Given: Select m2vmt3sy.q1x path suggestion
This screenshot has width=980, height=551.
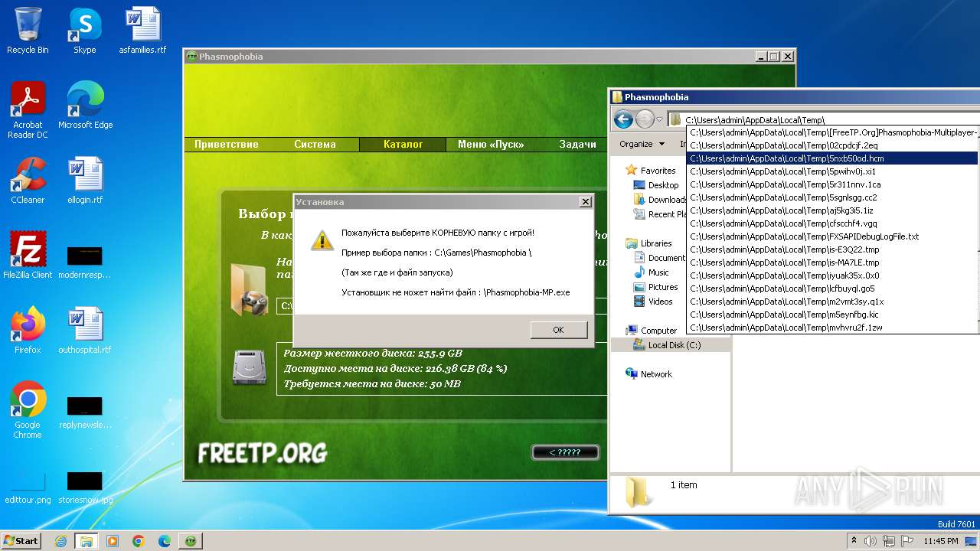Looking at the screenshot, I should [x=833, y=302].
